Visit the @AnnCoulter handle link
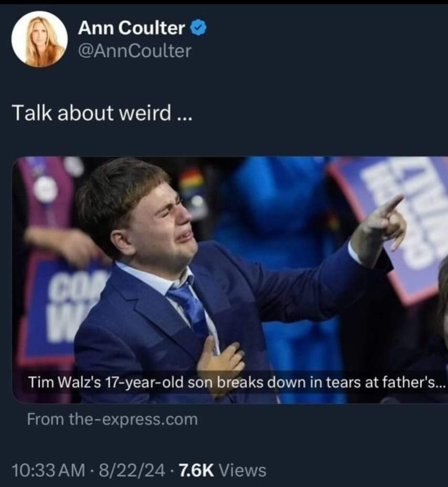This screenshot has height=487, width=448. tap(135, 51)
